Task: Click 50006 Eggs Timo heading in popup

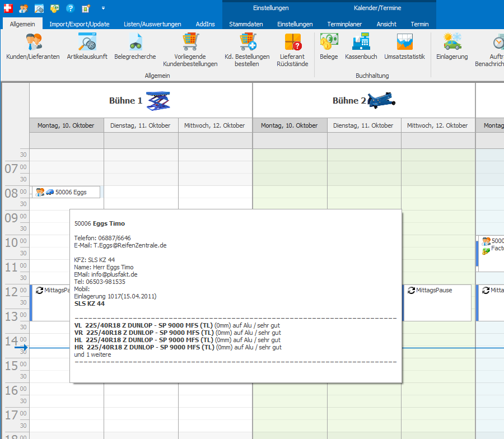Action: coord(100,223)
